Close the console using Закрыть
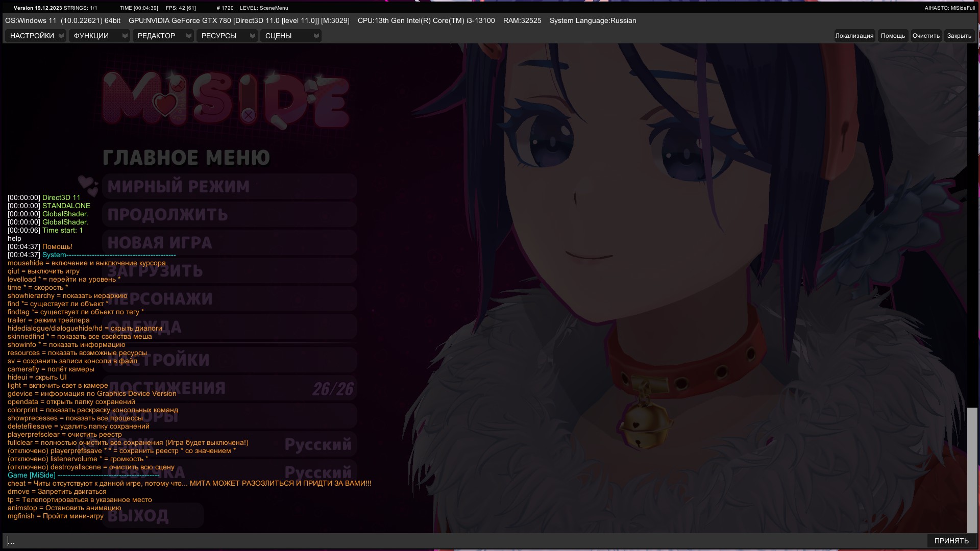This screenshot has height=551, width=980. tap(959, 36)
